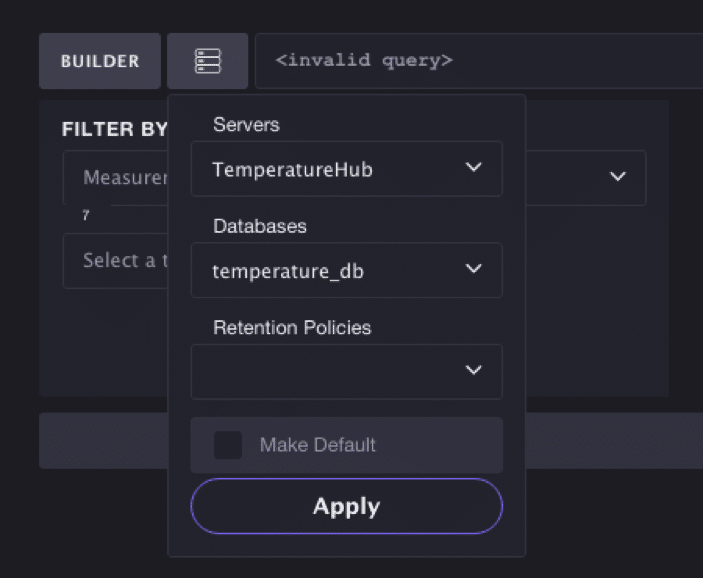703x578 pixels.
Task: Click the Measurement dropdown chevron in filter panel
Action: click(618, 177)
